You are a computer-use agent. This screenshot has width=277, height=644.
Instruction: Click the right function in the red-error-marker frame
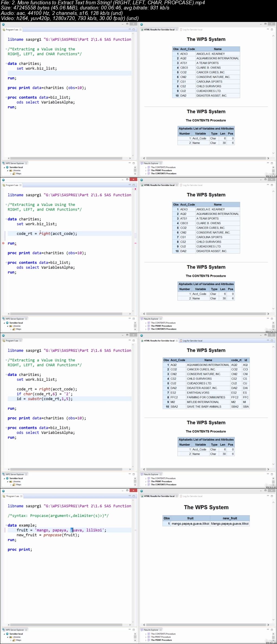[45, 233]
